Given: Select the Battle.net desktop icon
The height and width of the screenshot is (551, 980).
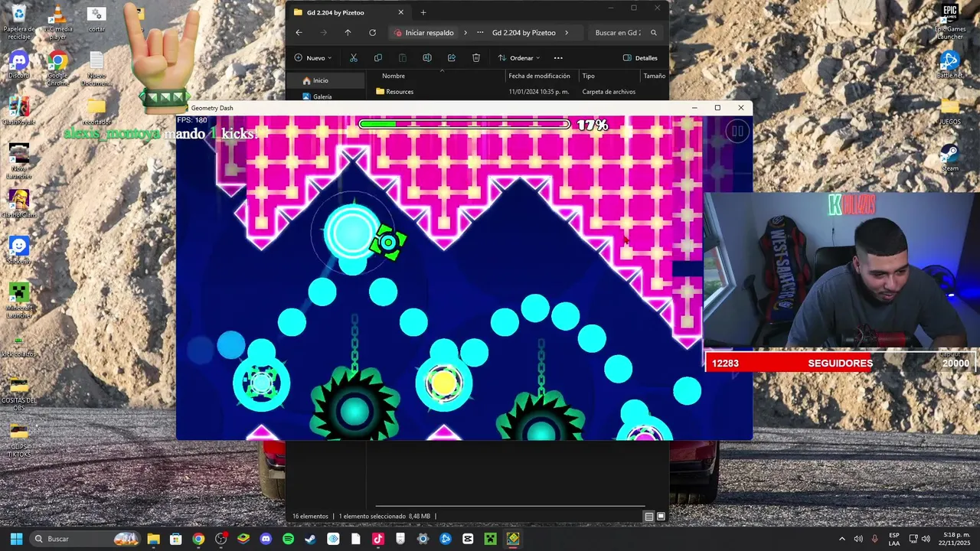Looking at the screenshot, I should click(950, 65).
